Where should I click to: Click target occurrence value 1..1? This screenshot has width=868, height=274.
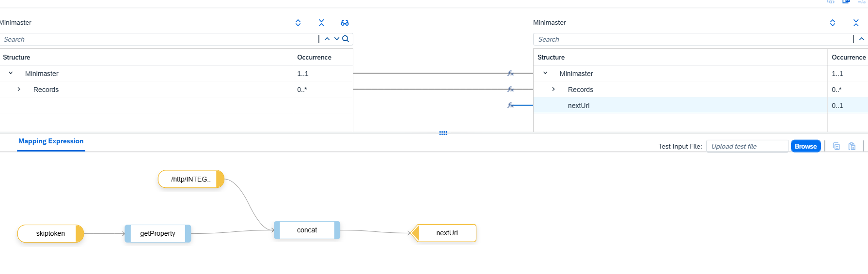(837, 74)
